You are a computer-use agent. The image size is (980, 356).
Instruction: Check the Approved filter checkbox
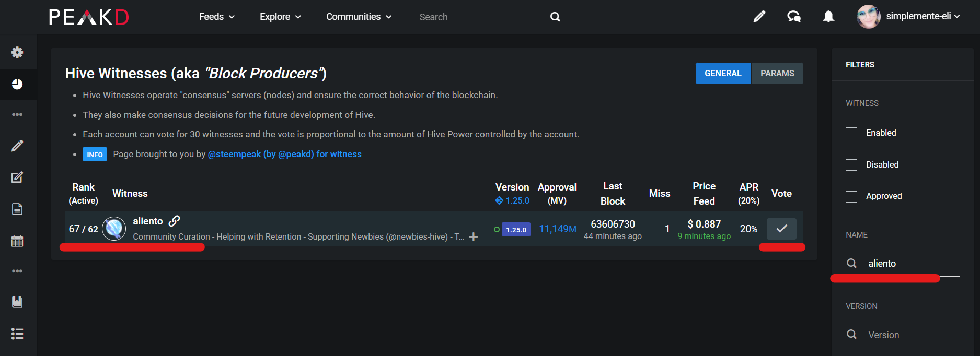tap(851, 196)
